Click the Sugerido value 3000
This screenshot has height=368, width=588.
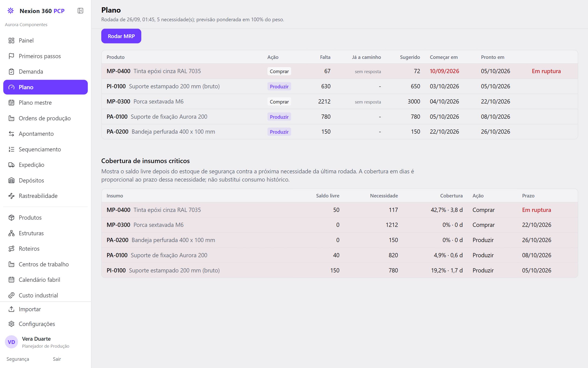(414, 101)
